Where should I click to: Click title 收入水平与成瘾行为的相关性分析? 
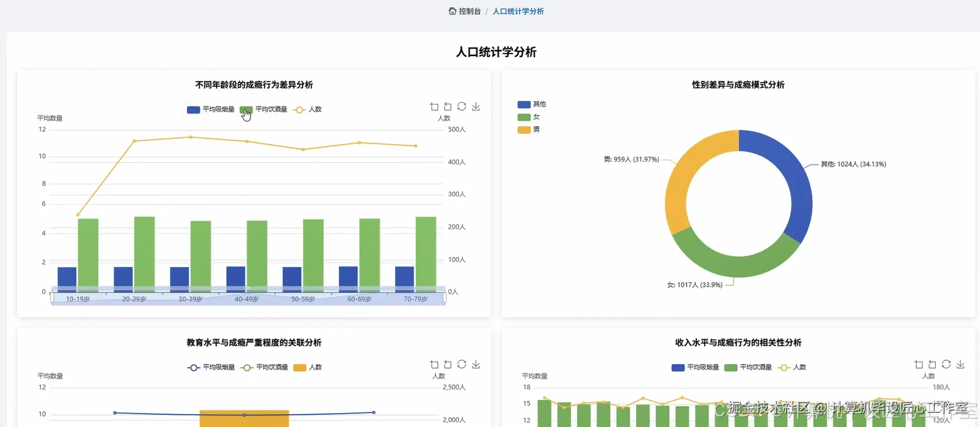tap(738, 343)
